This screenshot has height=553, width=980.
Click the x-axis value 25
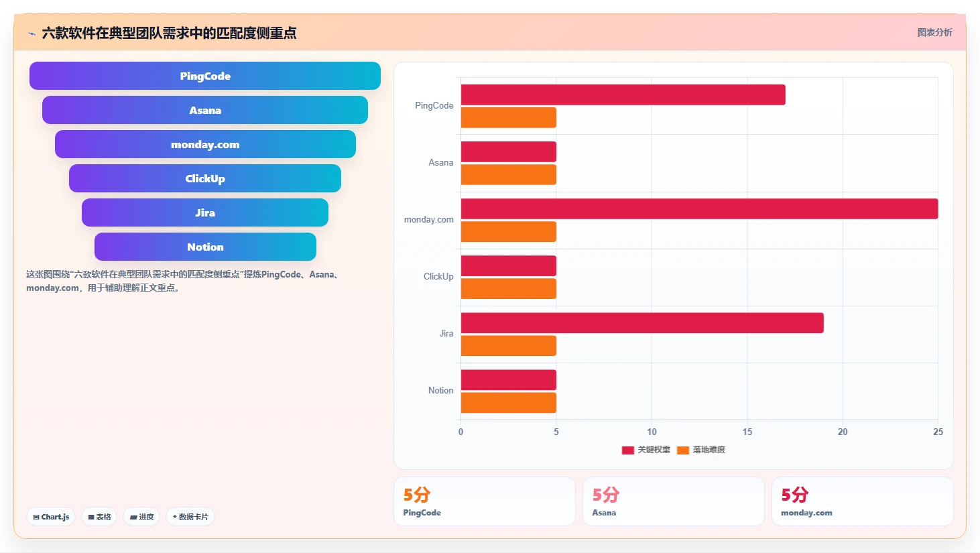(x=938, y=432)
